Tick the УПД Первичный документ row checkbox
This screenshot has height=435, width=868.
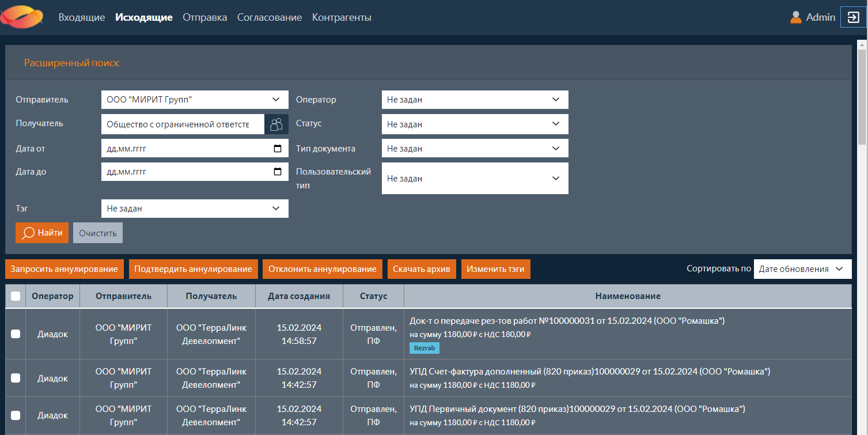coord(16,415)
